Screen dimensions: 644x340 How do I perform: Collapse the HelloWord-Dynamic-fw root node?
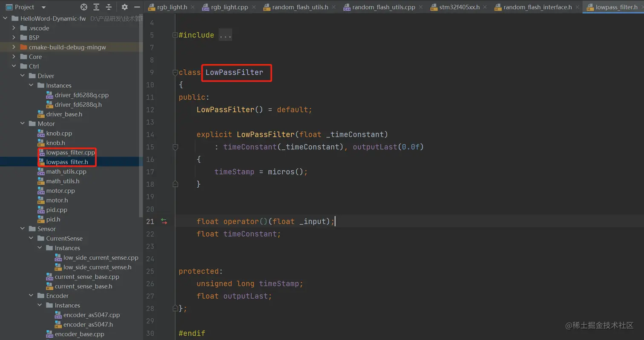(x=5, y=19)
